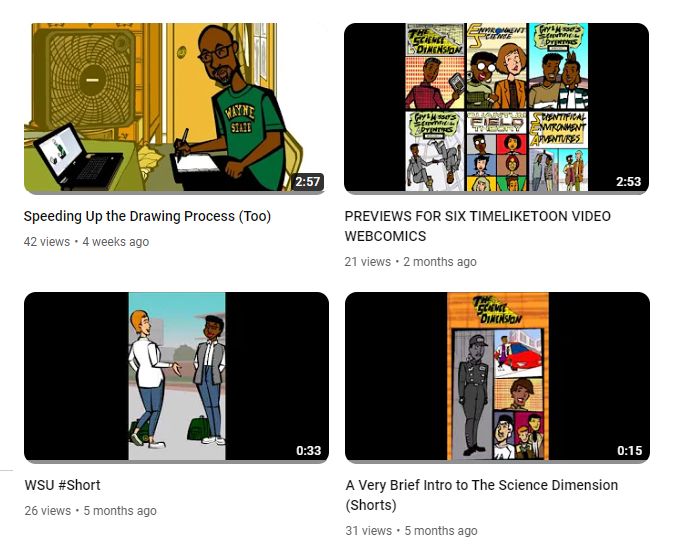Screen dimensions: 675x557
Task: Click the 0:33 duration badge
Action: click(309, 450)
